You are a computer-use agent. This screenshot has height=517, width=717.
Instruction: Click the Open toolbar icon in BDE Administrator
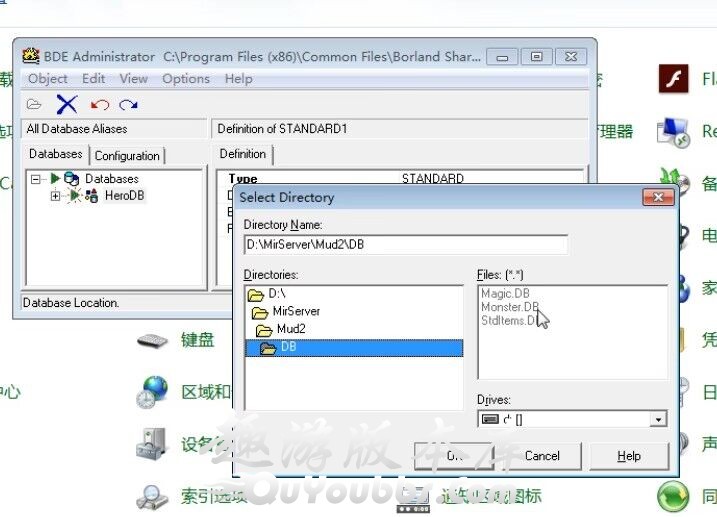34,104
